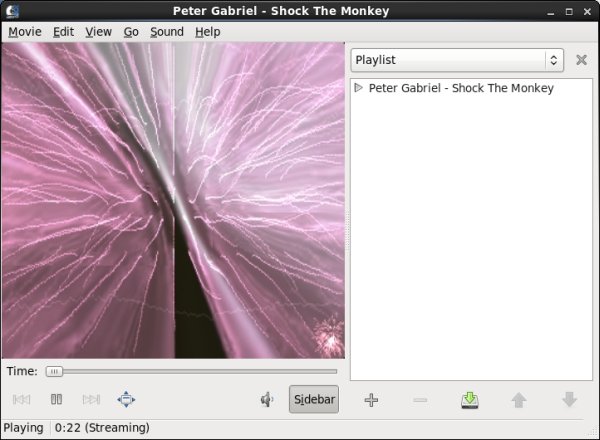The image size is (600, 440).
Task: Switch to fullscreen mode icon
Action: 126,400
